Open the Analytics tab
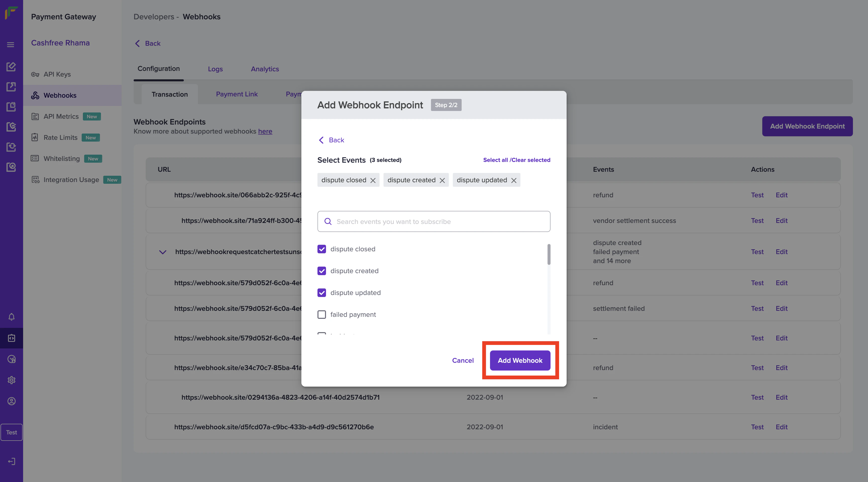 point(264,69)
